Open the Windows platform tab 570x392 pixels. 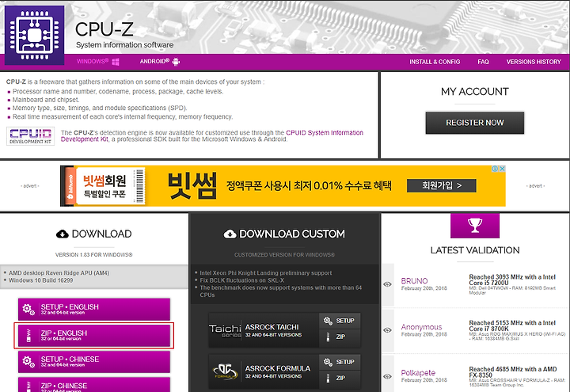98,62
